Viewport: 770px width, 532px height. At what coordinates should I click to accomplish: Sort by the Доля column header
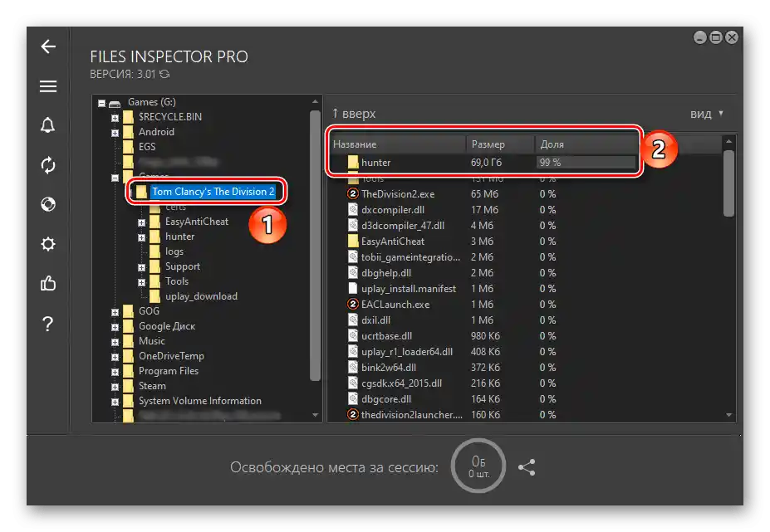(x=586, y=144)
